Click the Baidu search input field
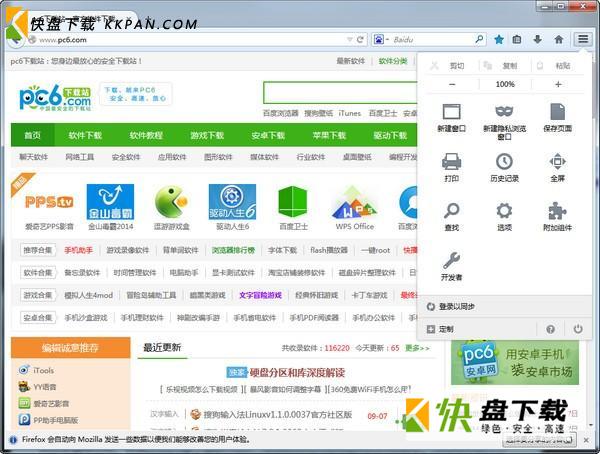This screenshot has width=600, height=454. (433, 39)
